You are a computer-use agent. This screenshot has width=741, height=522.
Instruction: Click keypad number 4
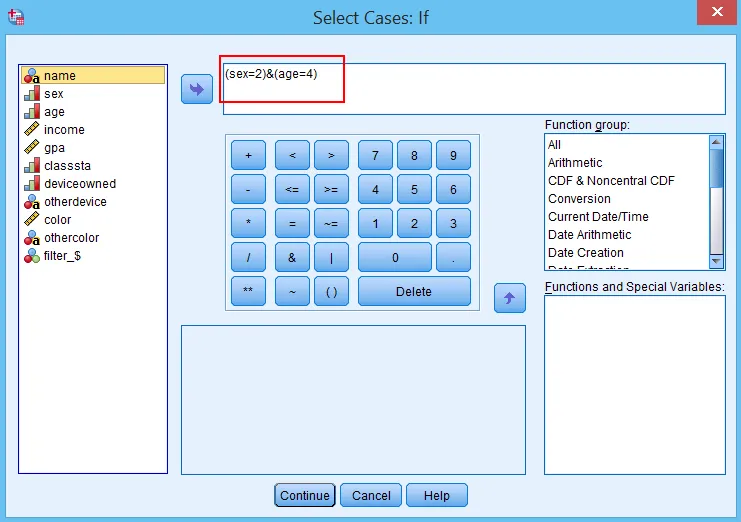pyautogui.click(x=375, y=189)
